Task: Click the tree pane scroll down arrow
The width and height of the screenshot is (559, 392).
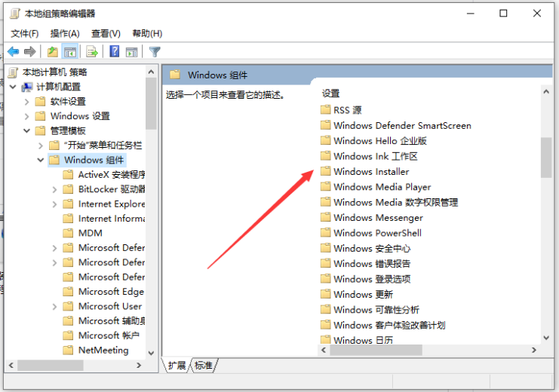Action: 151,353
